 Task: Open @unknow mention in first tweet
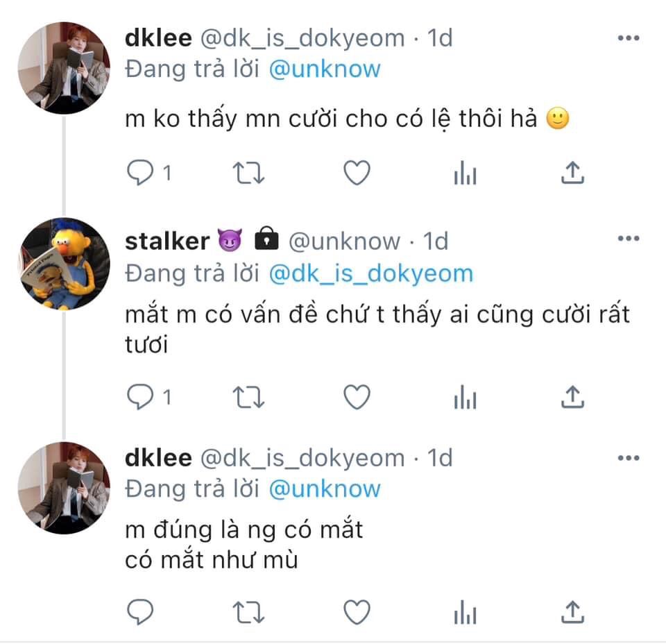[325, 69]
